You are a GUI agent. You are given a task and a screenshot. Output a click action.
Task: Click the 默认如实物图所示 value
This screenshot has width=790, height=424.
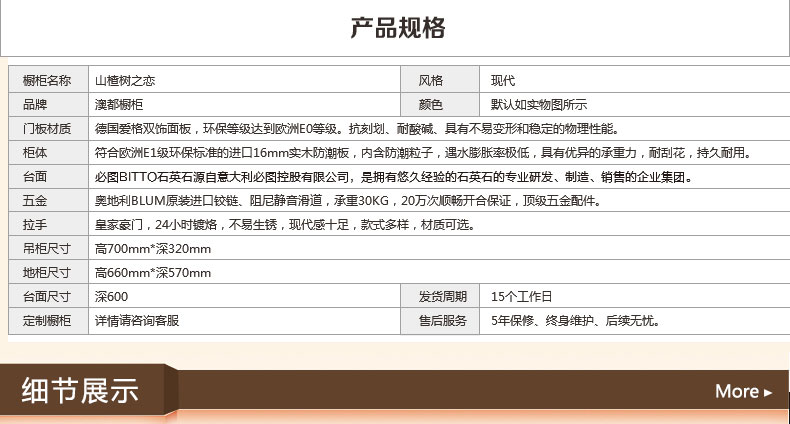[x=539, y=104]
